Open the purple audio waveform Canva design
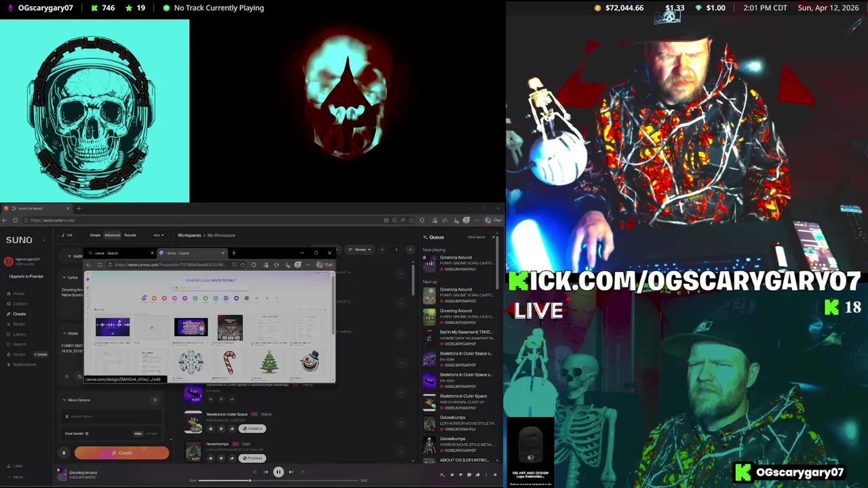The height and width of the screenshot is (488, 868). (x=113, y=327)
